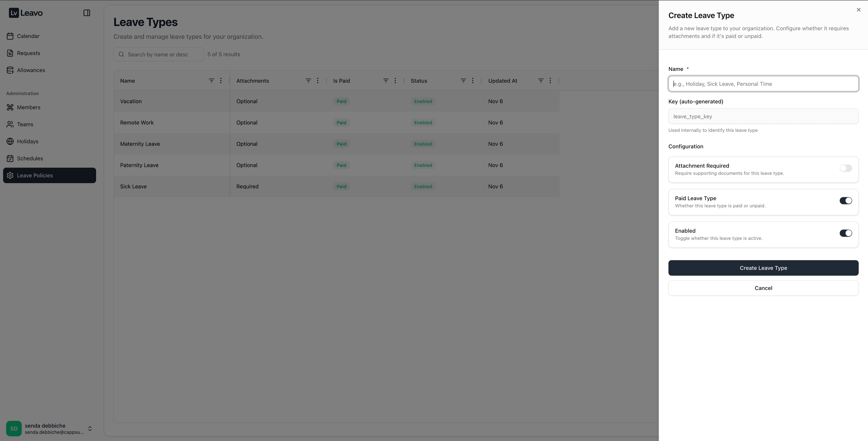Expand the senda debbiche account switcher
The height and width of the screenshot is (441, 868).
[90, 429]
